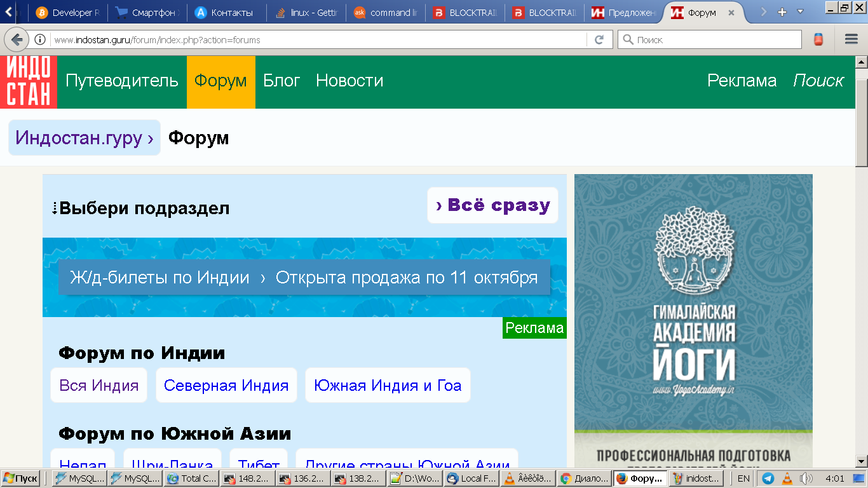This screenshot has height=488, width=868.
Task: Click the Indostan logo in header
Action: click(x=29, y=82)
